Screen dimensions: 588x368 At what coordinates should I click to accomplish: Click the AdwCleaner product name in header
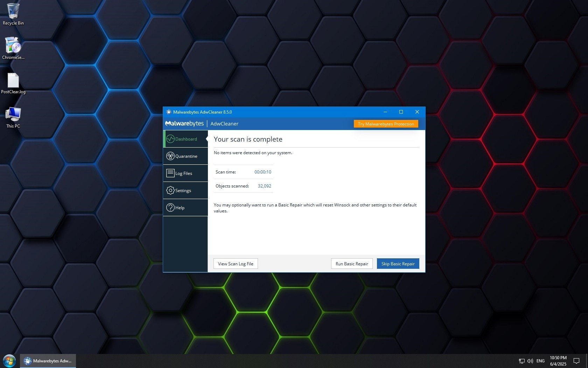[x=224, y=124]
